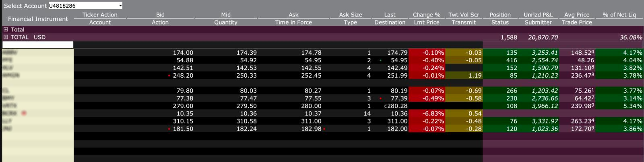This screenshot has width=644, height=162.
Task: Click the Twt Vol Scr column header
Action: click(x=464, y=14)
